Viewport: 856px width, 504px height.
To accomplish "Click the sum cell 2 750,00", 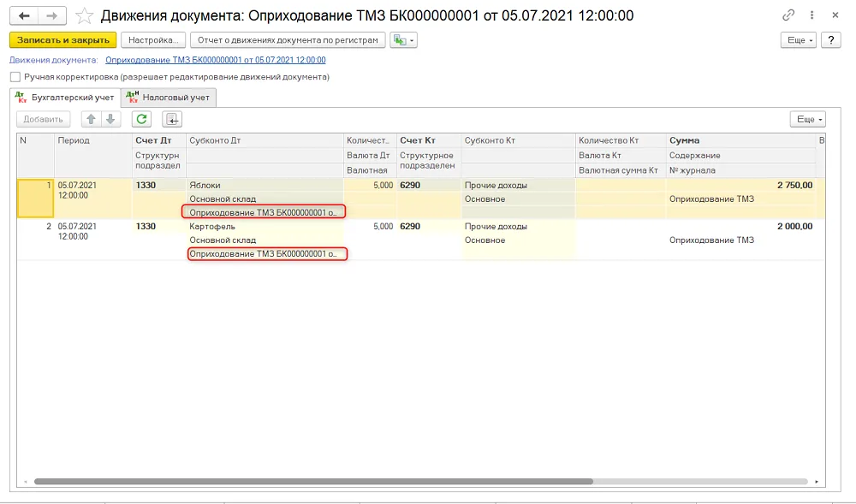I will [x=740, y=186].
